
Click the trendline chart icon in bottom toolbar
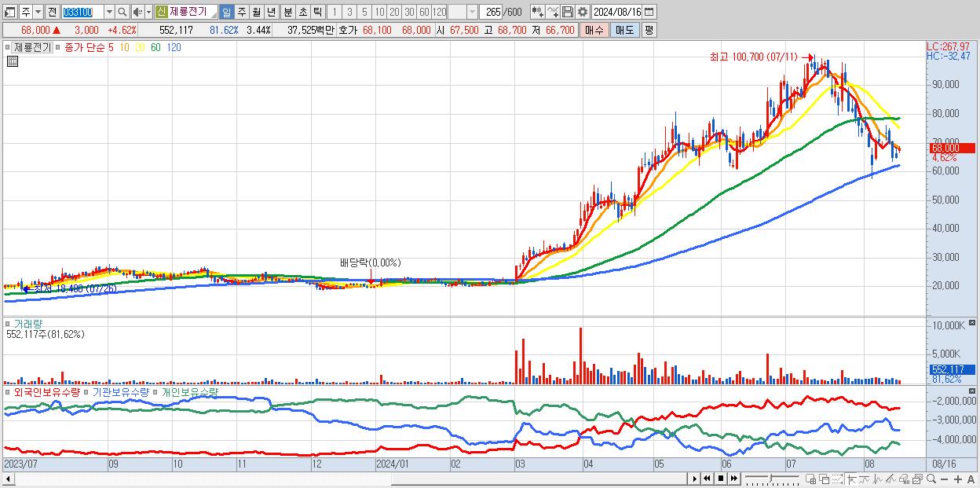pos(865,479)
